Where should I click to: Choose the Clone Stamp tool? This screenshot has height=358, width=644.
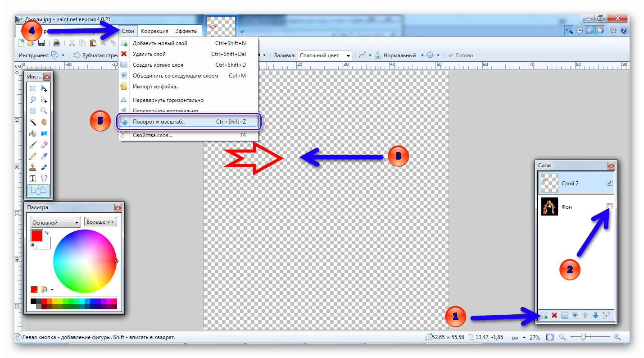(x=33, y=167)
